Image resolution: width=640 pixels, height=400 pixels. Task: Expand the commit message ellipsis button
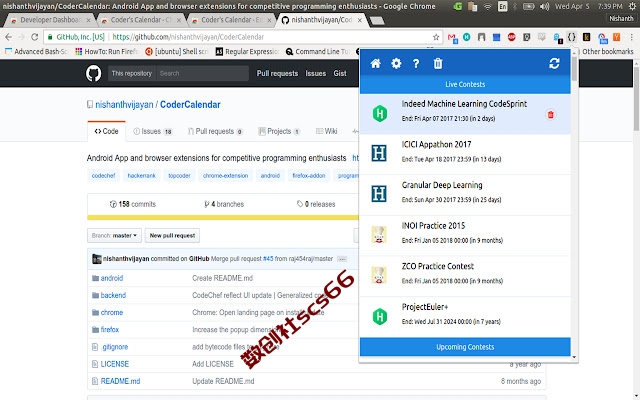[342, 259]
